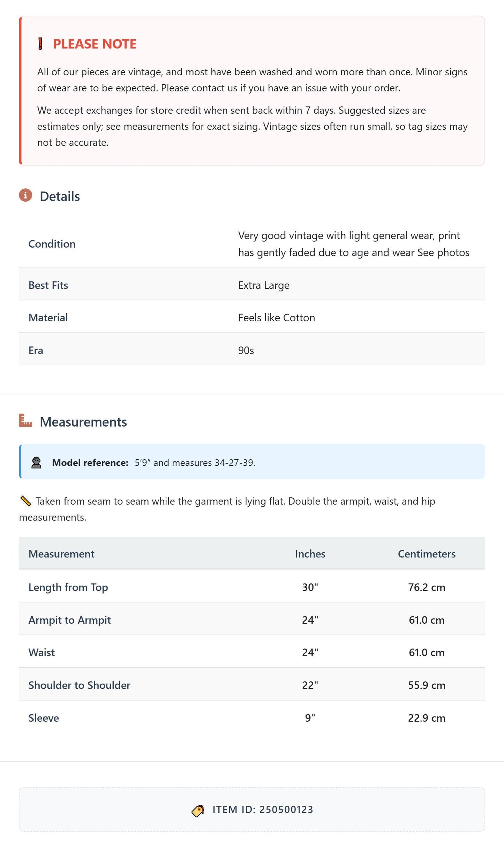Click the Feels like Cotton material value
The height and width of the screenshot is (848, 504).
click(x=277, y=318)
